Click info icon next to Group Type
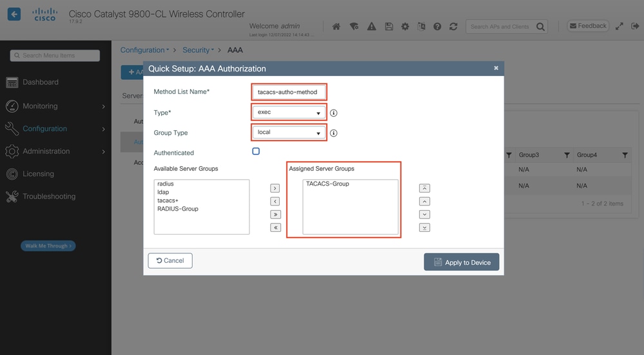644x355 pixels. pos(333,133)
